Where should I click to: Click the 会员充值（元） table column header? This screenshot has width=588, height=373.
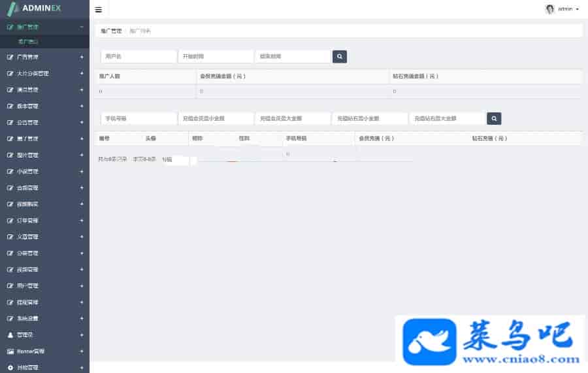pos(376,138)
